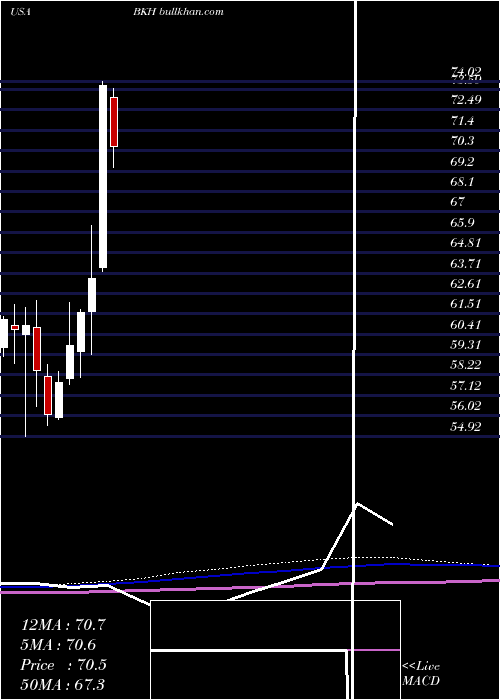
Task: Click the Price : 70.5 readout
Action: [63, 665]
